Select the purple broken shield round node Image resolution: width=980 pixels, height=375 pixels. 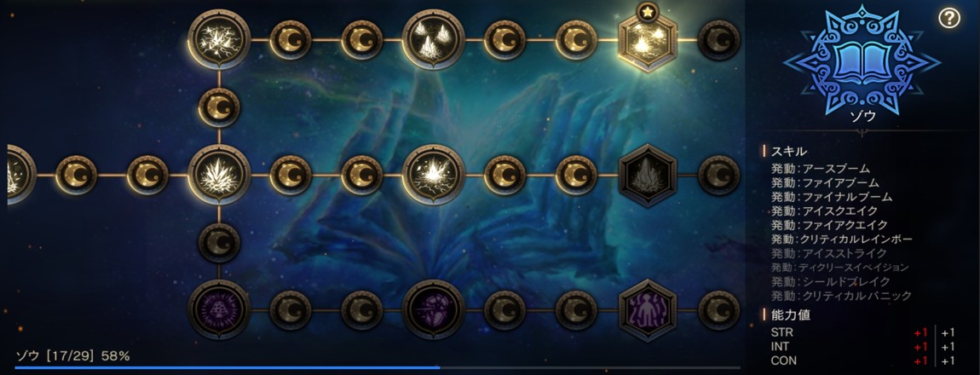[434, 310]
